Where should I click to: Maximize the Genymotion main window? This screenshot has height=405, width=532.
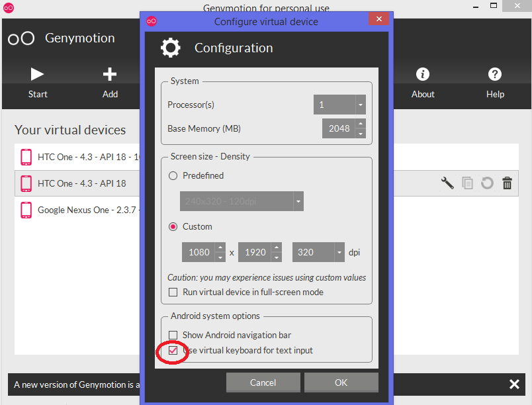click(494, 5)
